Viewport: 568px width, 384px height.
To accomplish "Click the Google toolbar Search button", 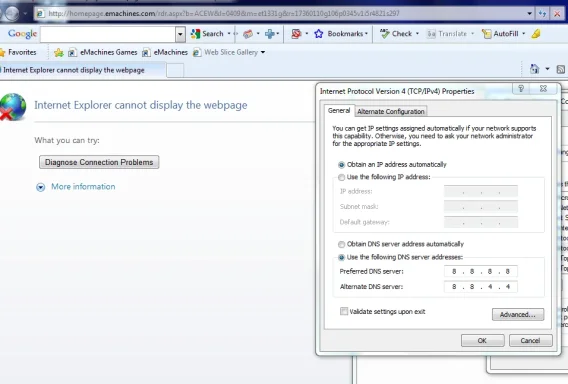I will point(207,34).
